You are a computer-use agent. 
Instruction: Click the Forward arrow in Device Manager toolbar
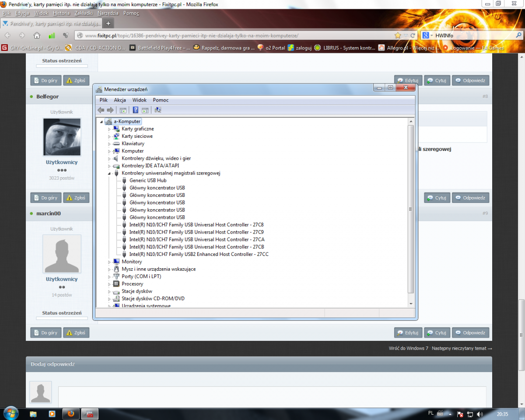(x=110, y=110)
